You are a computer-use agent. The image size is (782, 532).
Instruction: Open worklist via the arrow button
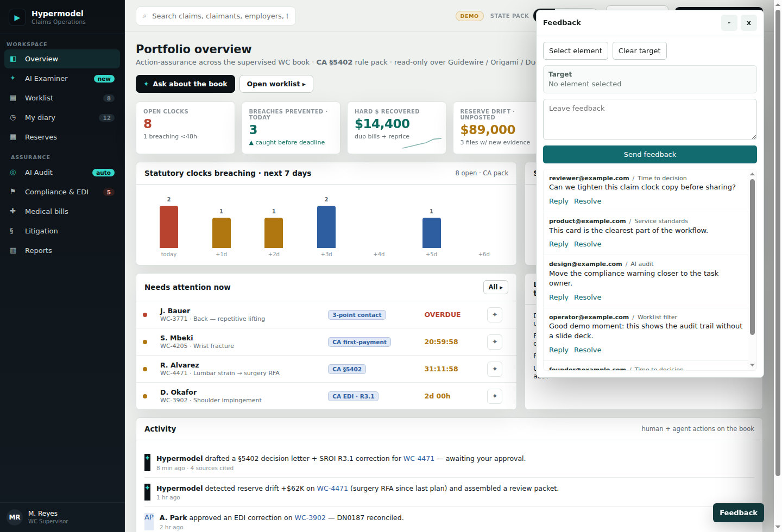click(x=276, y=84)
